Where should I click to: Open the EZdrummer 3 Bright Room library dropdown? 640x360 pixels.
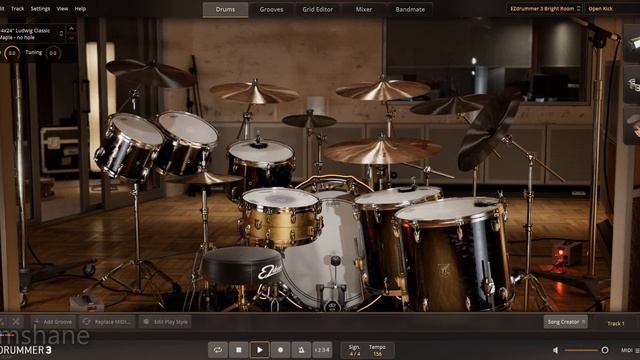click(545, 9)
